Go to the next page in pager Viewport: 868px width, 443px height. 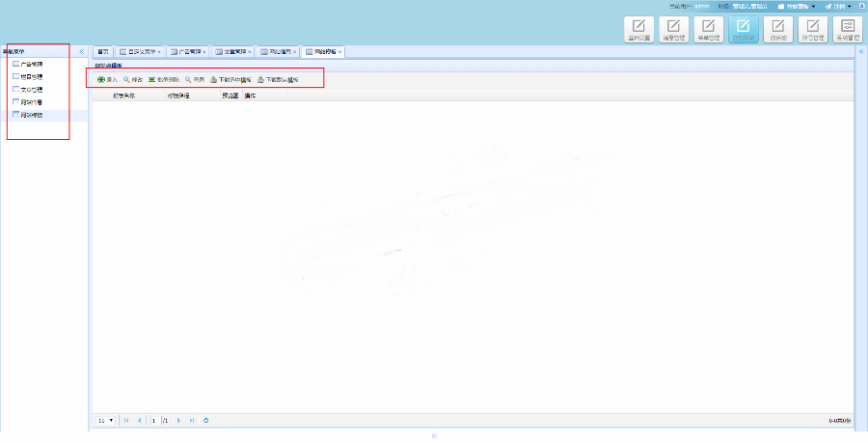[178, 420]
